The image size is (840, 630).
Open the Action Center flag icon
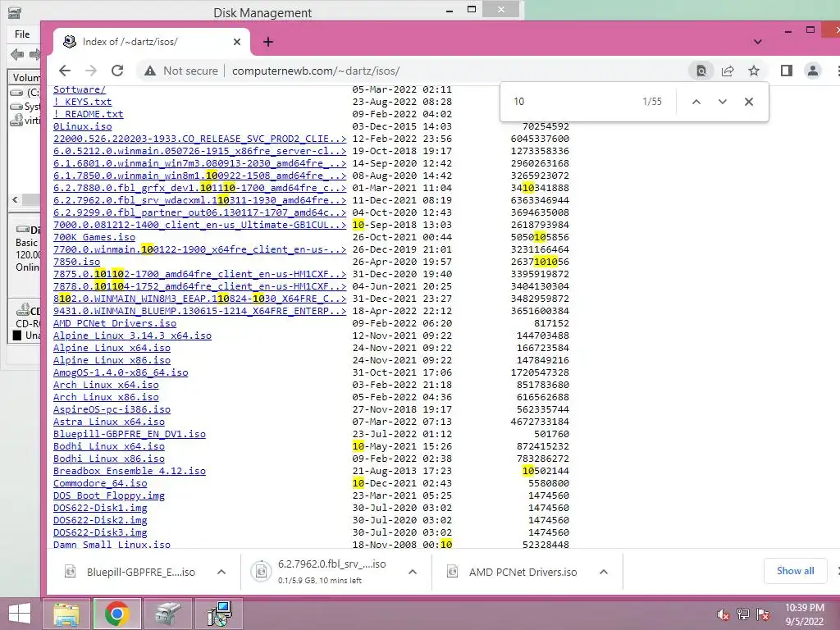point(764,614)
